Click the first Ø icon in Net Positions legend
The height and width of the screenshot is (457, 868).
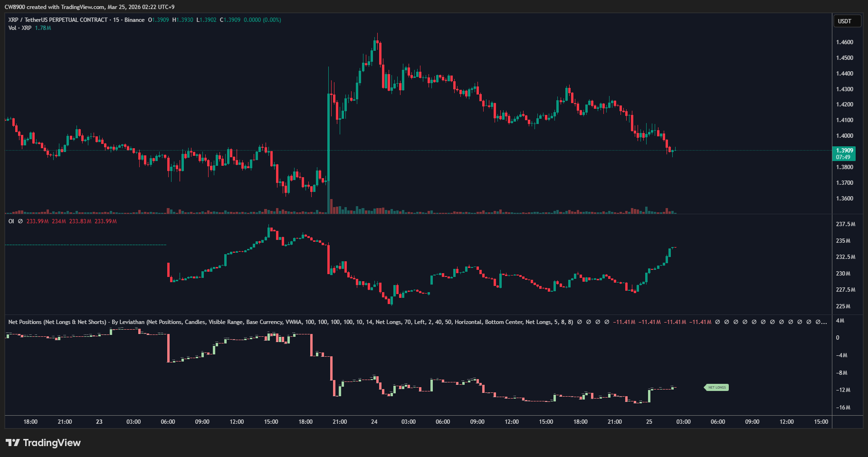[579, 322]
